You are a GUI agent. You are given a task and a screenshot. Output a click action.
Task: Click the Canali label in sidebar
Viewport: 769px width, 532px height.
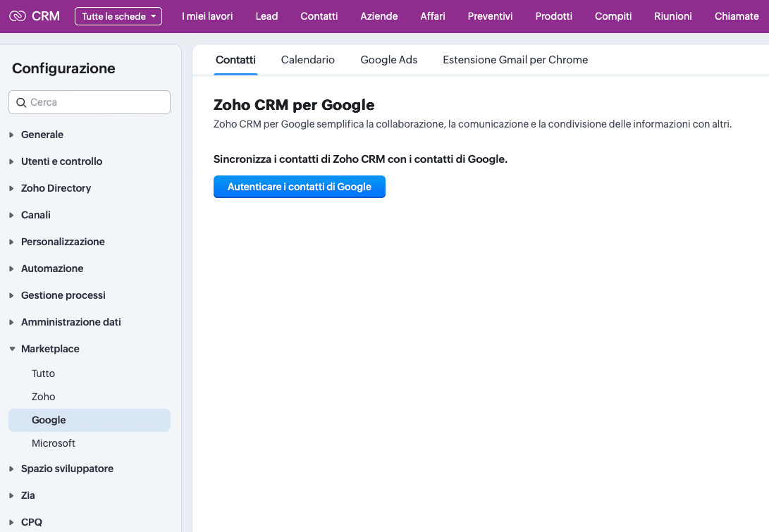[x=36, y=215]
